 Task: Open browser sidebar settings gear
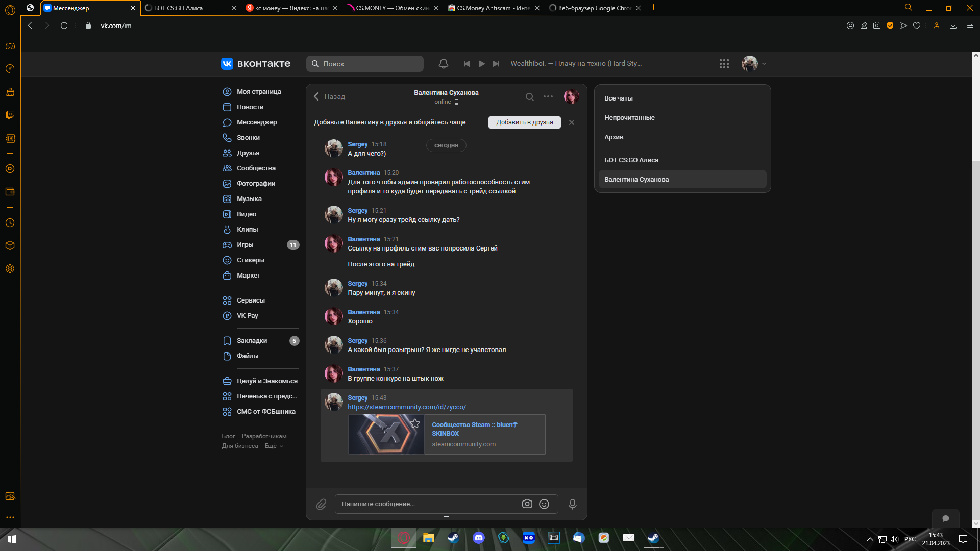(10, 269)
